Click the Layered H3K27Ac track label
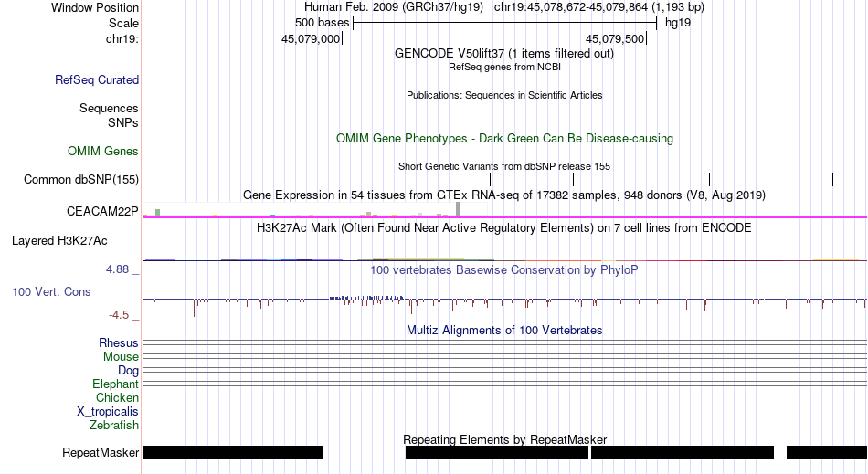 59,240
